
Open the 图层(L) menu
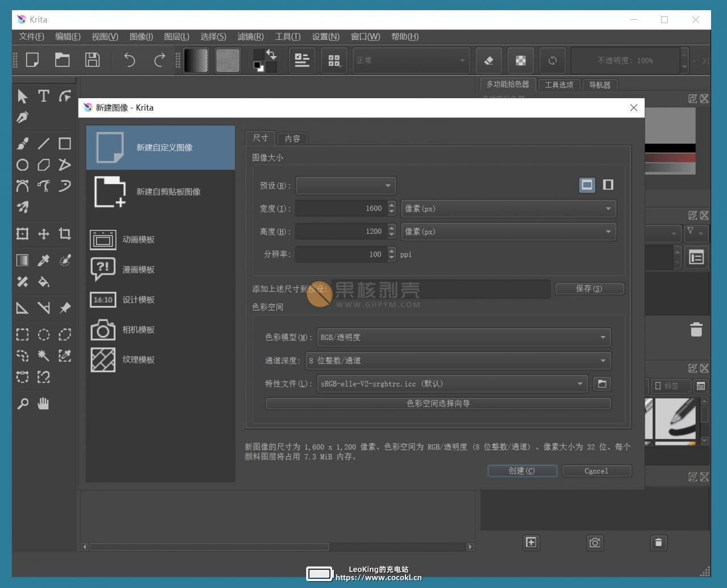pyautogui.click(x=177, y=36)
